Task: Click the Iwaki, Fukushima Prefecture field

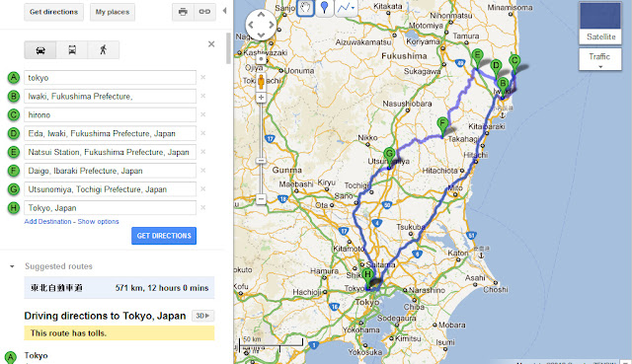Action: [110, 97]
